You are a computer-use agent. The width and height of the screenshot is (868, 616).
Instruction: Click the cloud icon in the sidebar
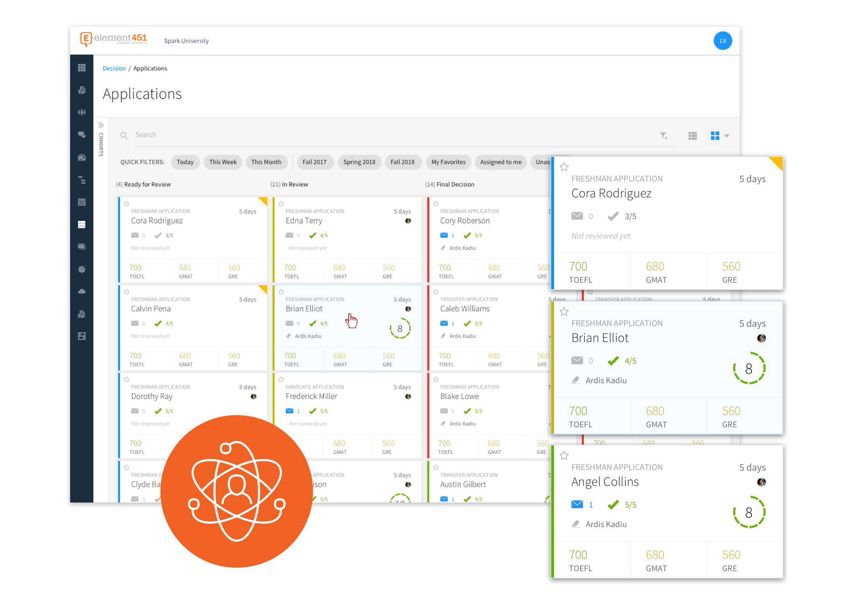[x=82, y=291]
